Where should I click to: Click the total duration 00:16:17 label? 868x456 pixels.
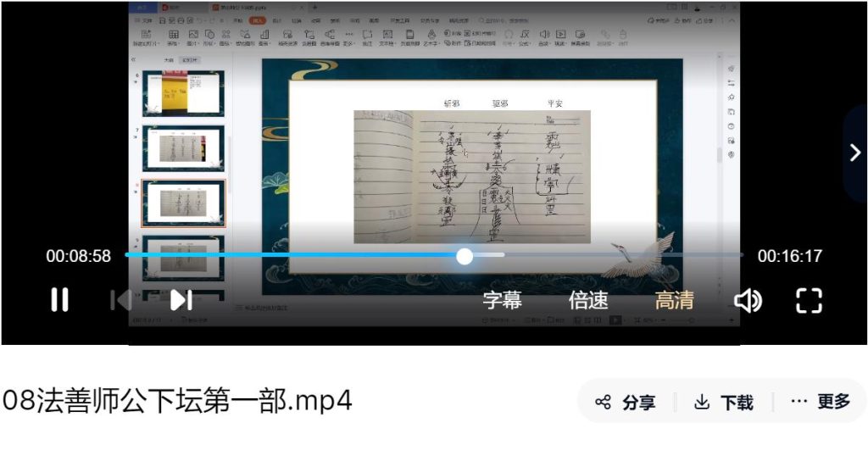coord(789,256)
